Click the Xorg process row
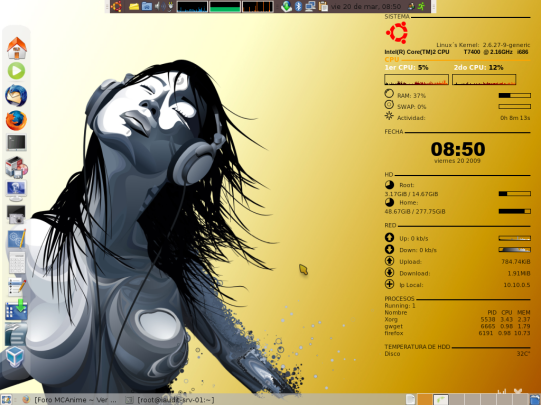The height and width of the screenshot is (405, 541). coord(457,319)
